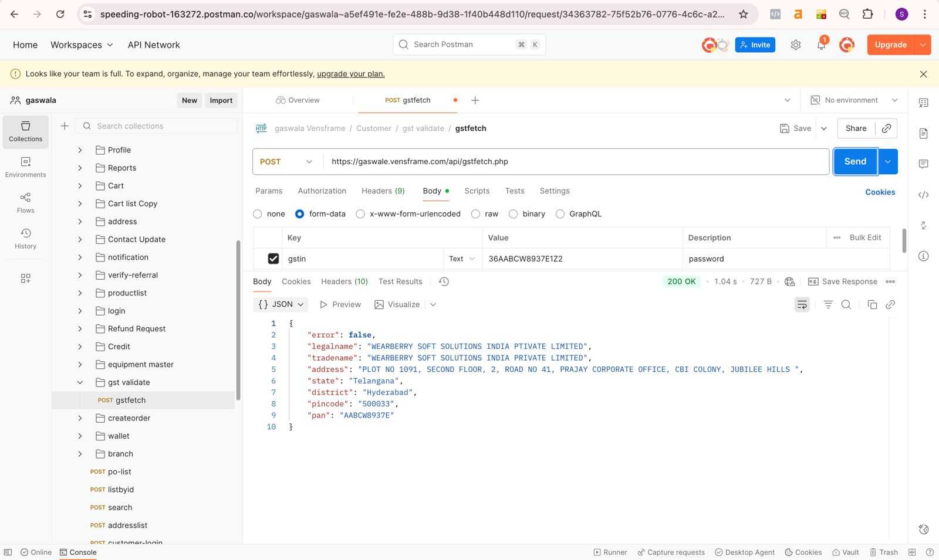Copy the response body using the copy icon

click(872, 304)
